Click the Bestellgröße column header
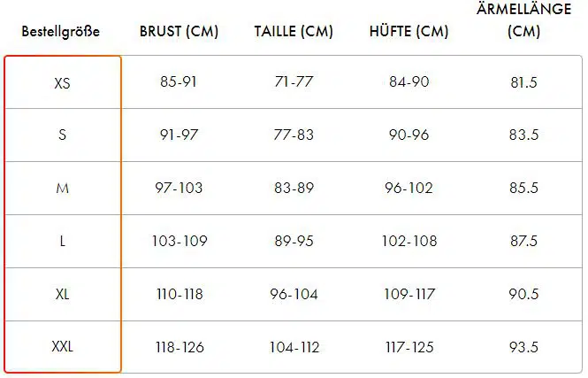 pos(61,32)
